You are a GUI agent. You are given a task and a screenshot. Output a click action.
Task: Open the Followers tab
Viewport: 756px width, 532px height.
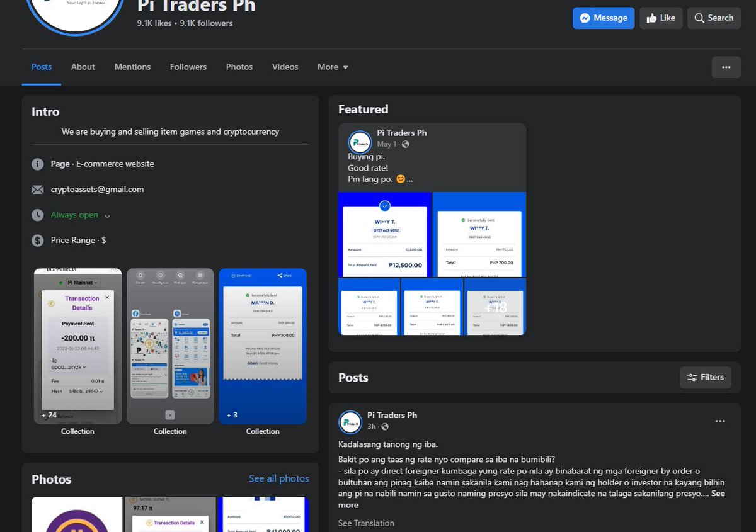(x=188, y=67)
